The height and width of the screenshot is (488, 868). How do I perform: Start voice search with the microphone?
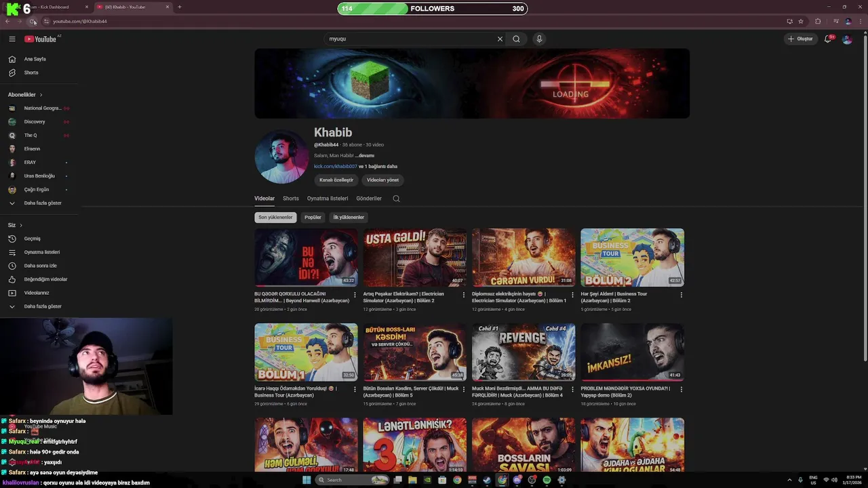[x=539, y=39]
